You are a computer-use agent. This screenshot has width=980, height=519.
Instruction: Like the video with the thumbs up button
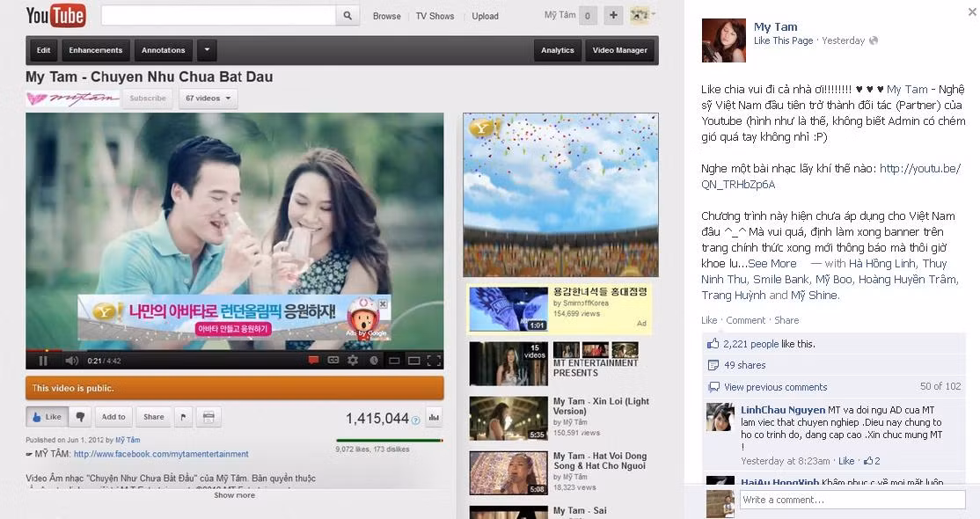point(47,417)
